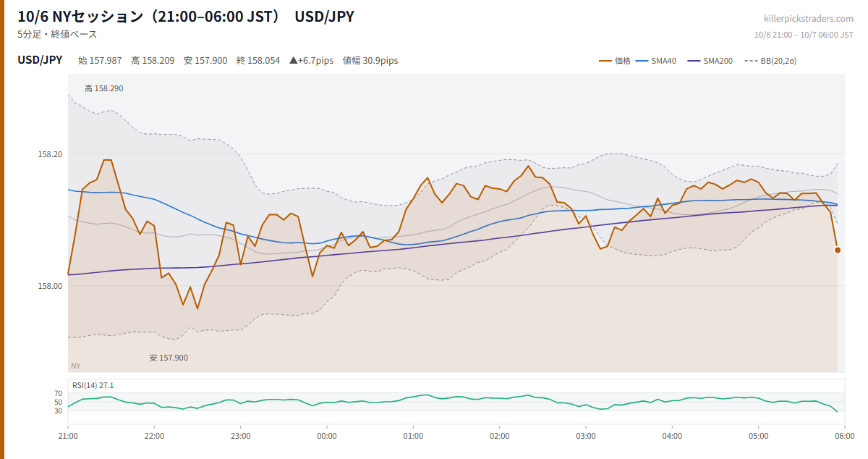This screenshot has width=868, height=459.
Task: Click the 03:00 time axis label
Action: pyautogui.click(x=586, y=436)
